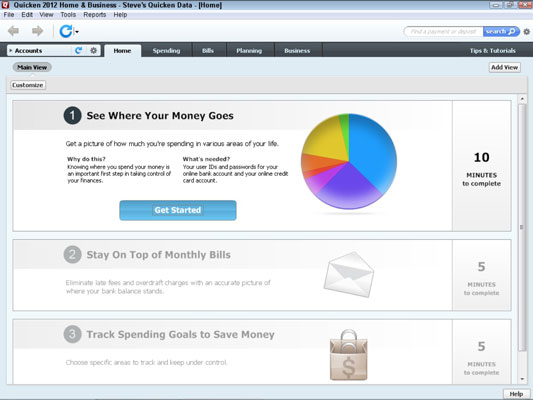Click the shopping bag dollar icon
Screen dimensions: 533x400
348,355
